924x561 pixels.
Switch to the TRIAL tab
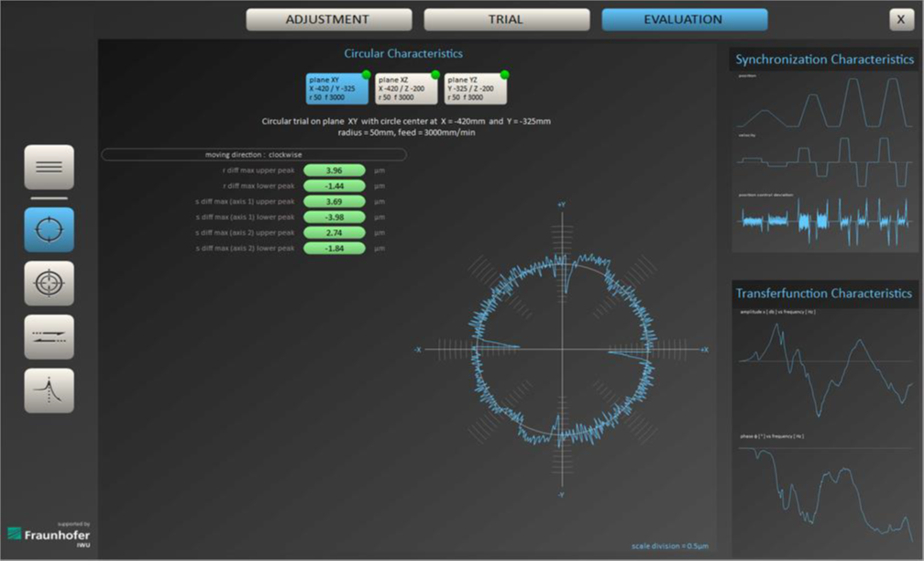[x=506, y=19]
